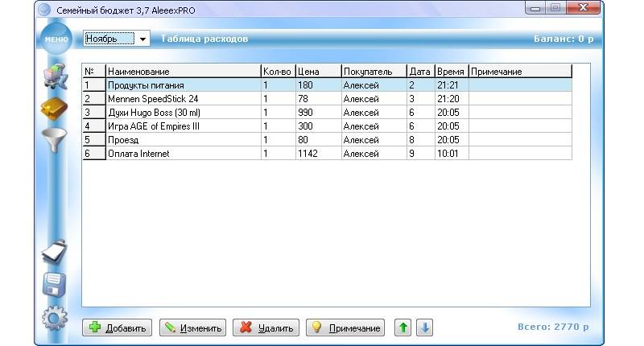The height and width of the screenshot is (346, 644).
Task: Click the Примечание column header
Action: tap(520, 72)
